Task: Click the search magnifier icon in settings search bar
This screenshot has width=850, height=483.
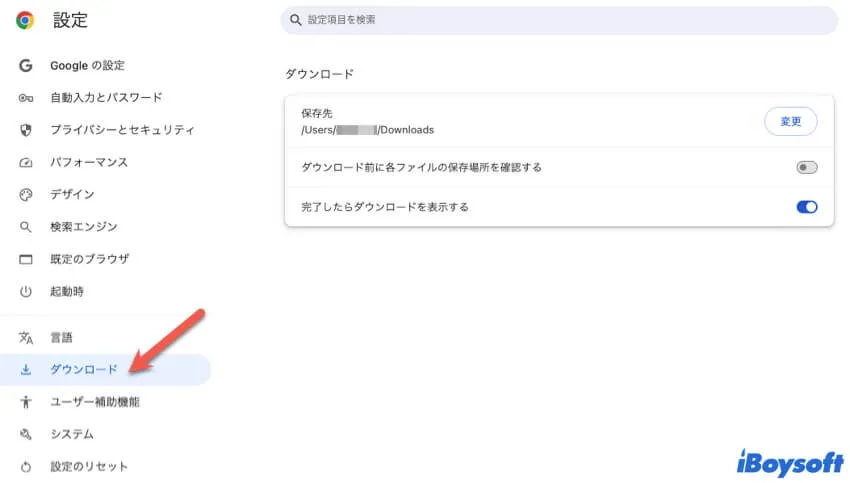Action: 295,20
